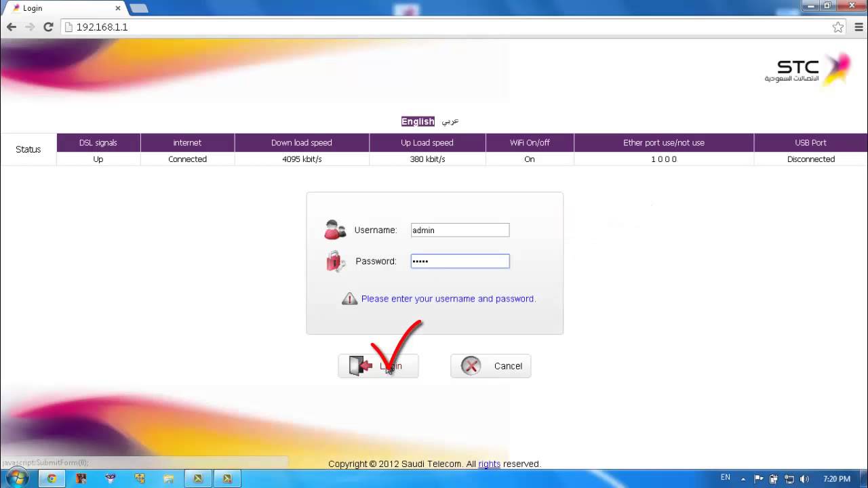Click the warning triangle icon
The height and width of the screenshot is (488, 868).
pyautogui.click(x=349, y=298)
